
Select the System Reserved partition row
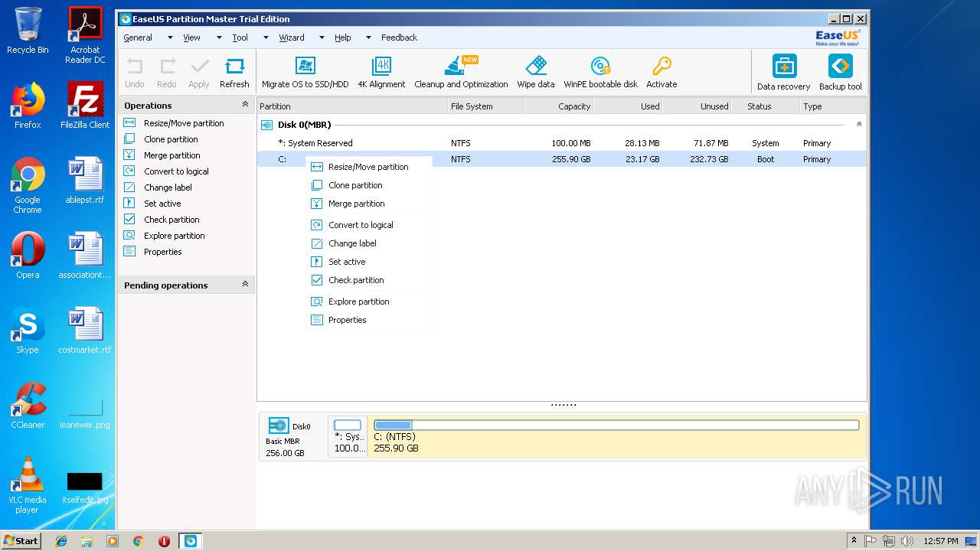tap(562, 143)
